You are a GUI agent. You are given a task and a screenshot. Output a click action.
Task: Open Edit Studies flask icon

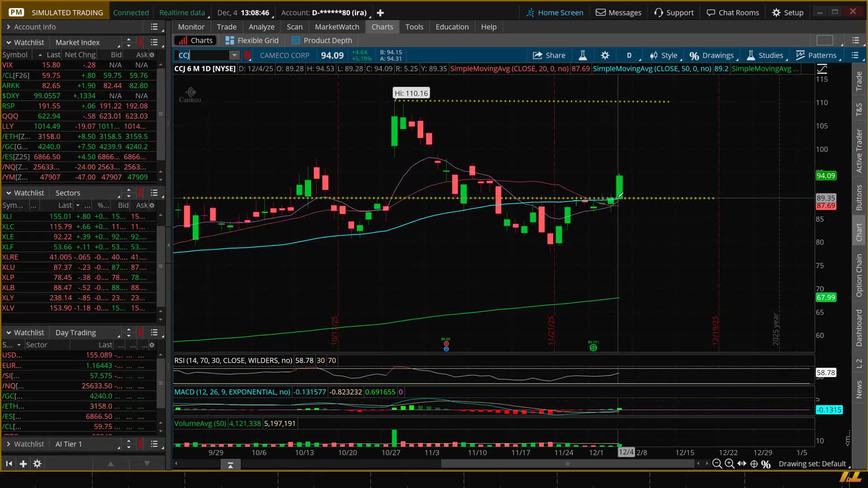(583, 55)
